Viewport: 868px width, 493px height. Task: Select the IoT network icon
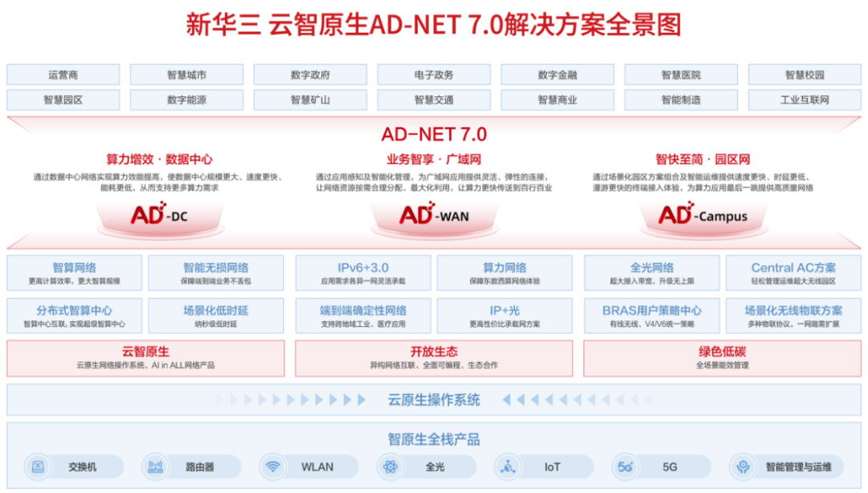[508, 467]
